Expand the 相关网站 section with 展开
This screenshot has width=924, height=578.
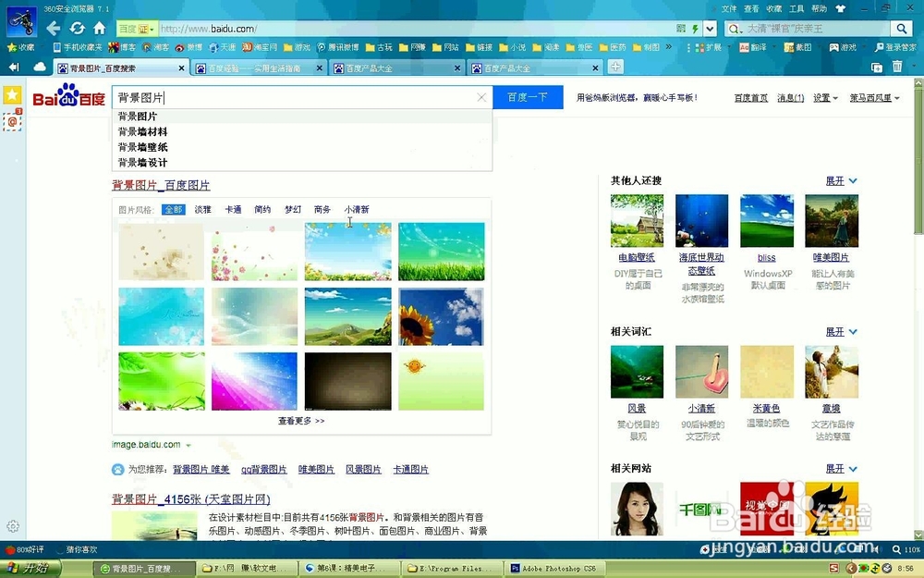(841, 469)
